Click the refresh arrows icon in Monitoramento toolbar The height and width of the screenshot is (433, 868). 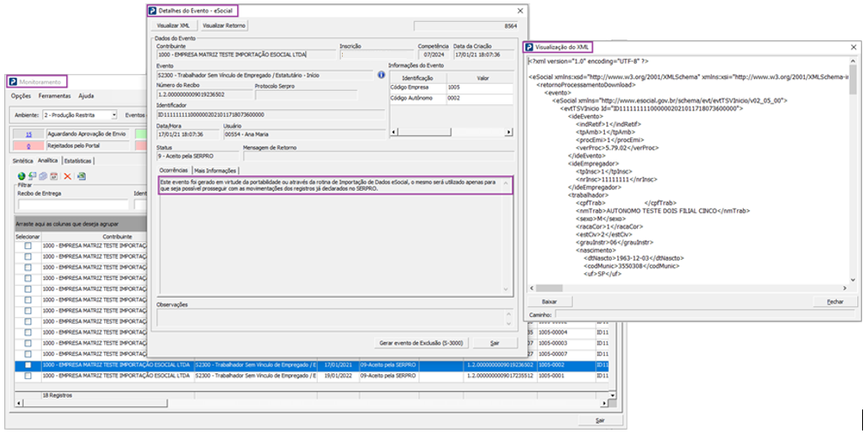point(32,176)
